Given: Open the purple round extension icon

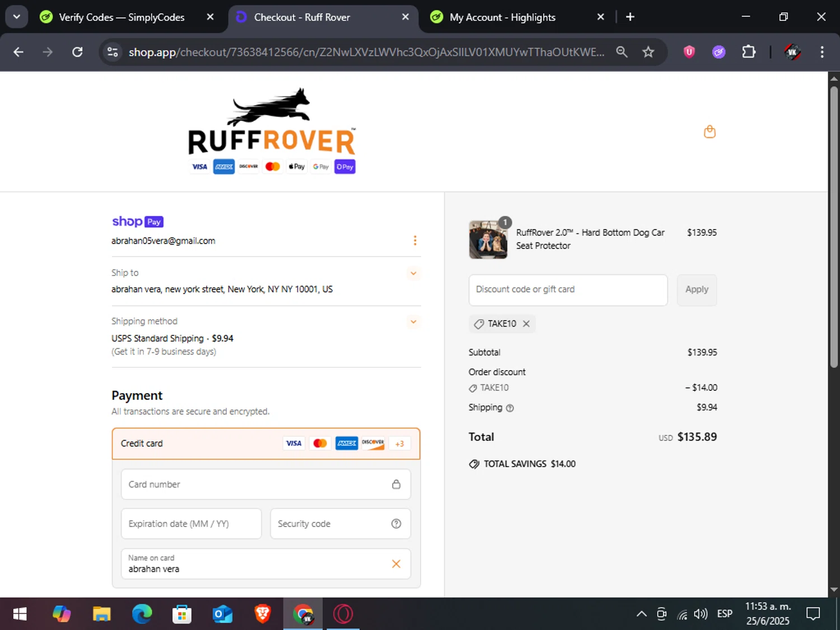Looking at the screenshot, I should pyautogui.click(x=719, y=52).
